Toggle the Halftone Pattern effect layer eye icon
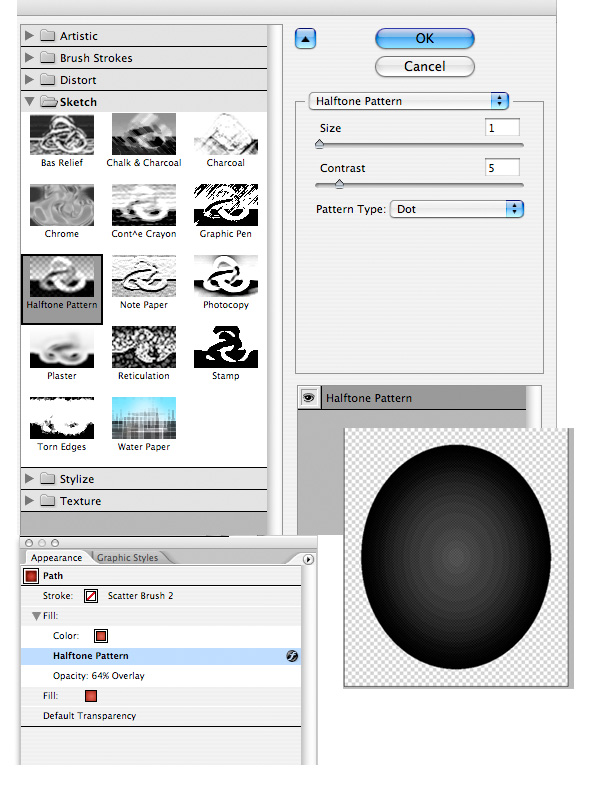This screenshot has height=800, width=600. click(309, 397)
